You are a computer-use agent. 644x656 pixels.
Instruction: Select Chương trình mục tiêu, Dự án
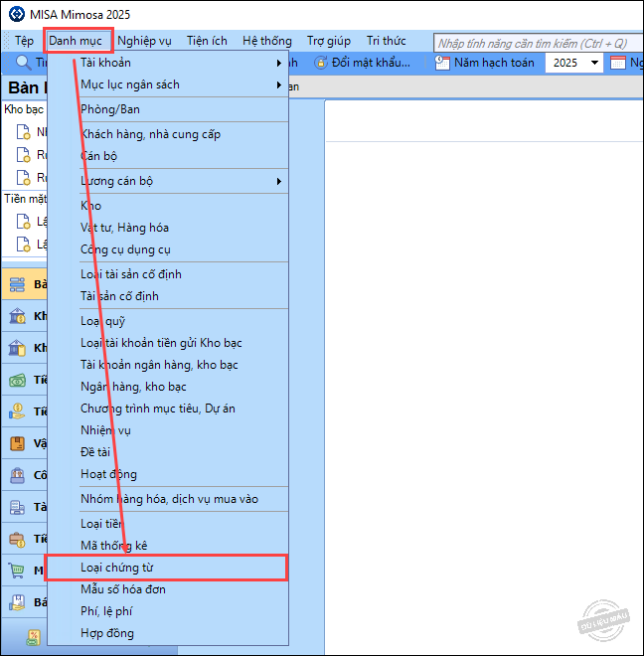pos(168,409)
